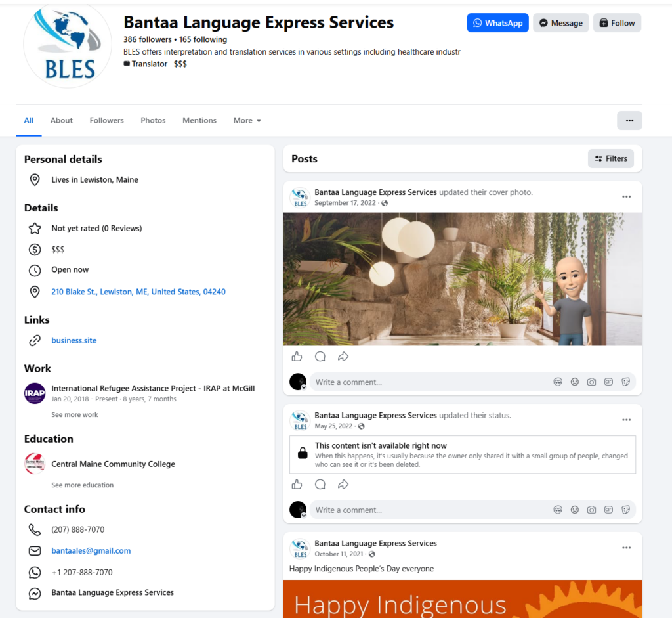672x618 pixels.
Task: Share the cover photo update post
Action: [343, 357]
